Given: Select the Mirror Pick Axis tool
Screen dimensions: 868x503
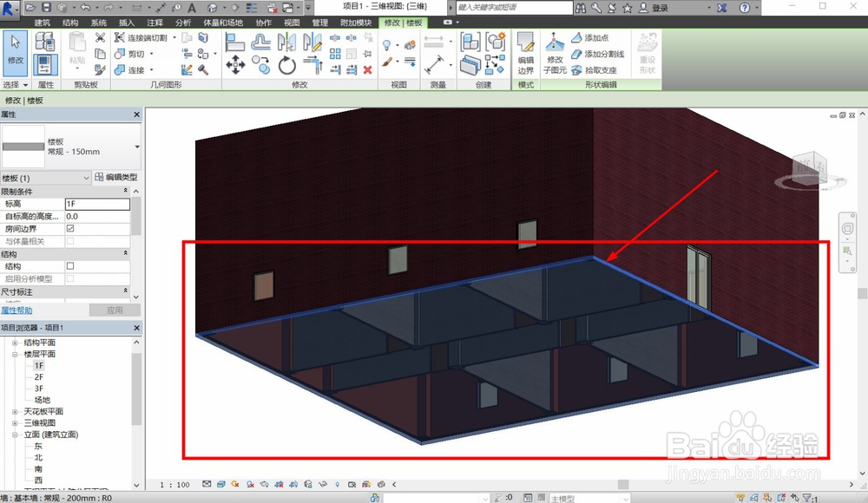Looking at the screenshot, I should pyautogui.click(x=286, y=42).
